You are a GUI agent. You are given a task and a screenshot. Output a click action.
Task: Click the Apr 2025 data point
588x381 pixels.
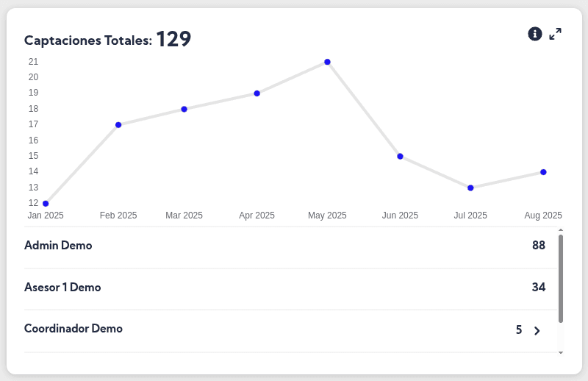(257, 93)
